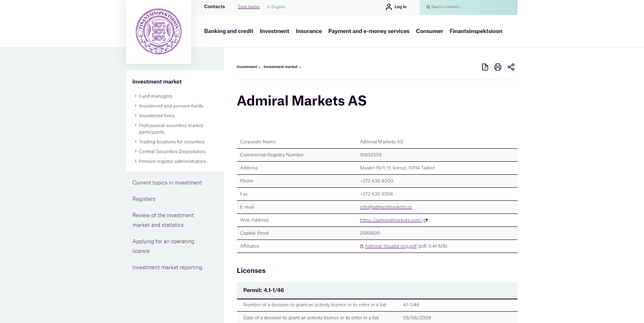Click address Maakri 19/1 Tallinn

click(x=397, y=168)
